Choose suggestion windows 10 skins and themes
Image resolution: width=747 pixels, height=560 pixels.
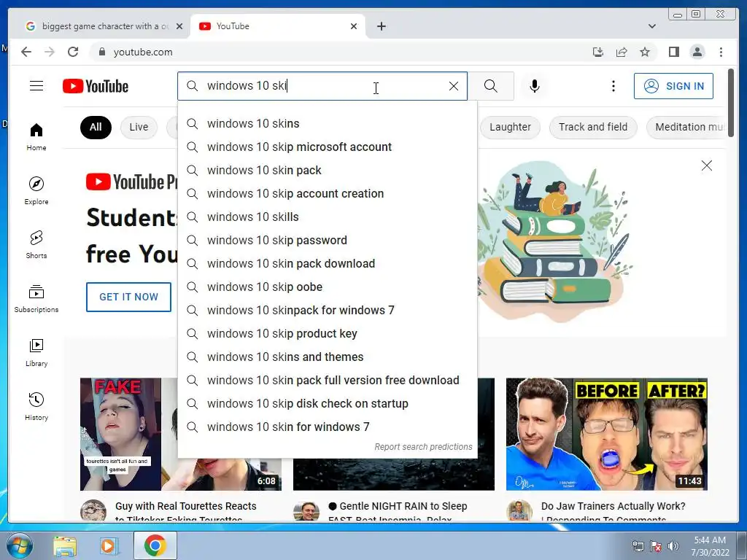(328, 357)
